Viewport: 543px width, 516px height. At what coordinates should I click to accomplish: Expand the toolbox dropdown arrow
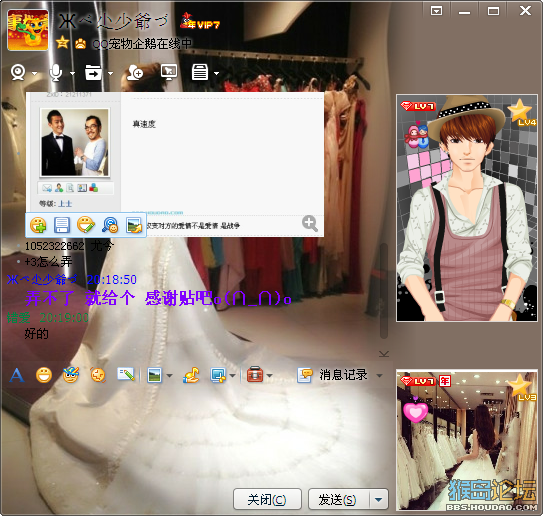coord(269,375)
